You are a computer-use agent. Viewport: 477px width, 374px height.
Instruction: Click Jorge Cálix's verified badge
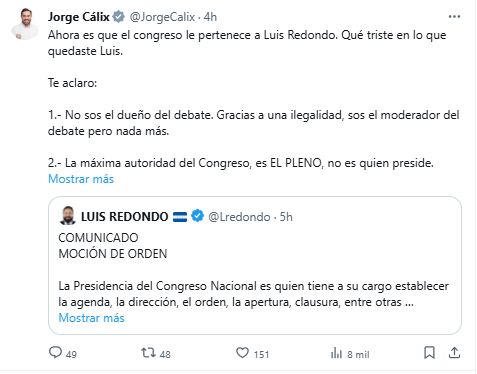[119, 17]
